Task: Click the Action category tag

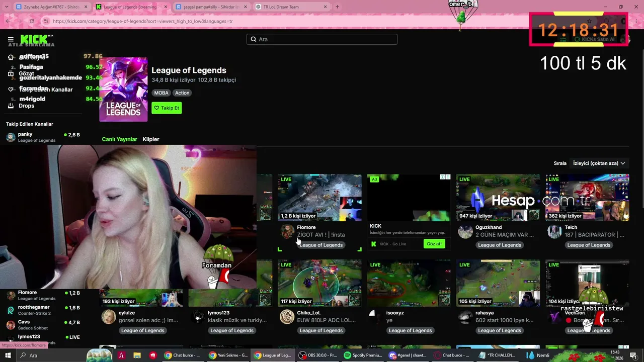Action: (182, 93)
